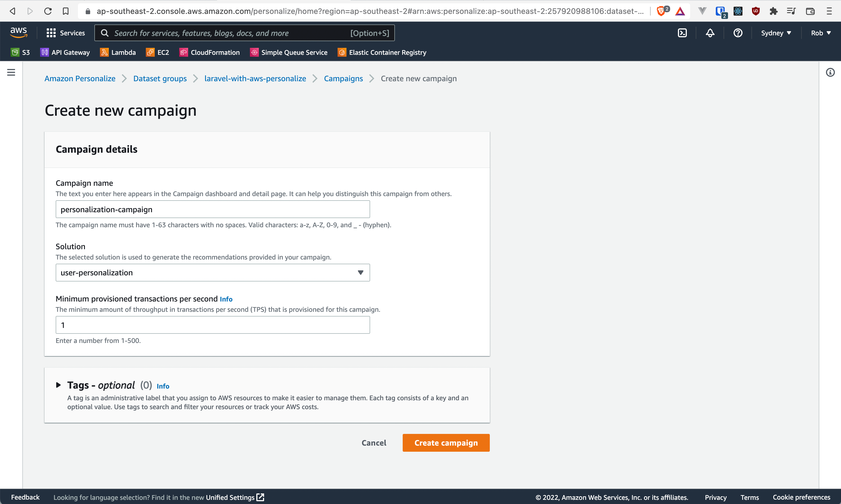Open the Lambda service shortcut
Screen dimensions: 841x504
click(117, 52)
